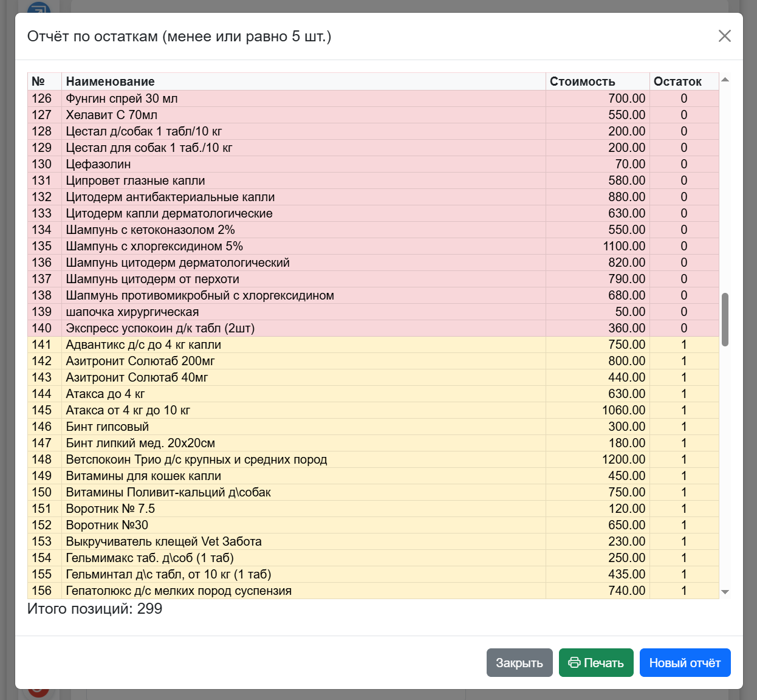757x700 pixels.
Task: Select row Воротник №30
Action: (x=373, y=525)
